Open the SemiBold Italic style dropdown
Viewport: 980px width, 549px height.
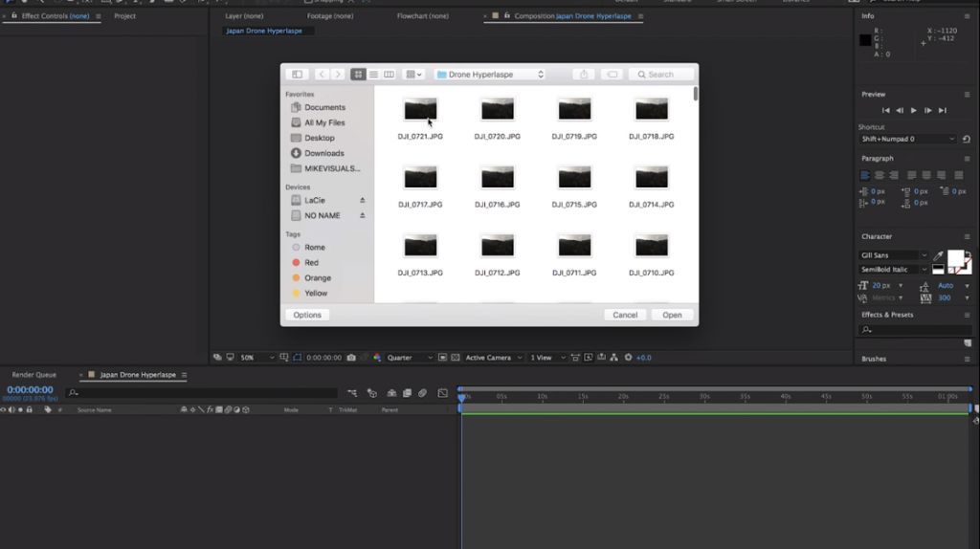point(894,270)
